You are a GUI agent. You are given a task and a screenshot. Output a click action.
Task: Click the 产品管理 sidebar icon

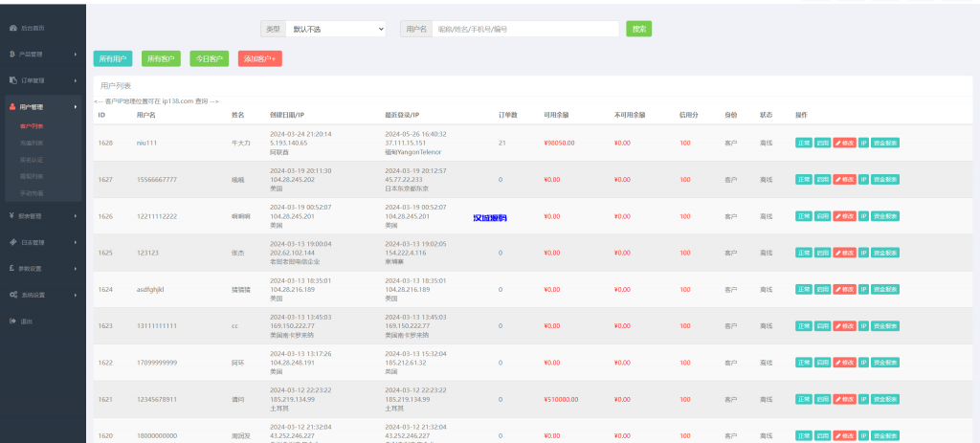(11, 55)
